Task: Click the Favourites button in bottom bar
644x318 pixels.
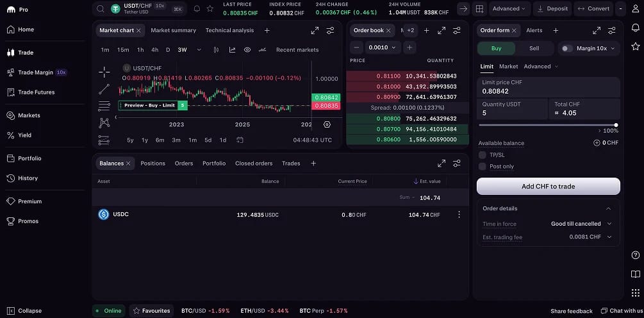Action: [152, 310]
